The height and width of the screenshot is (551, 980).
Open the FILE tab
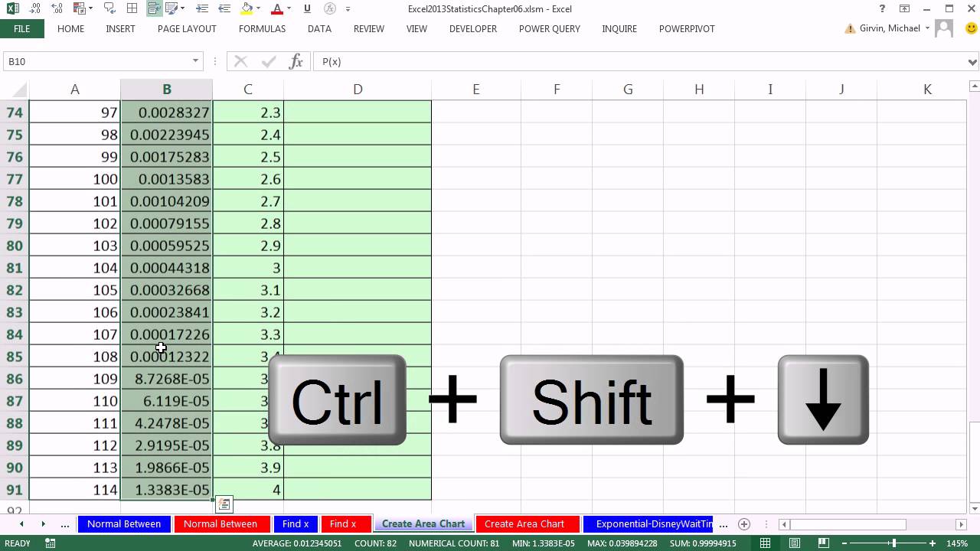tap(21, 28)
